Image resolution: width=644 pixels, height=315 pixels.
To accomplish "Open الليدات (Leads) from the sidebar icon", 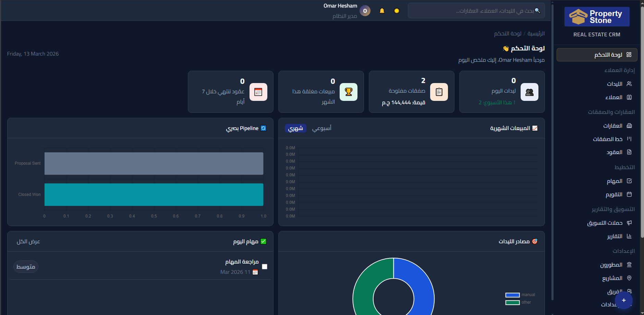I will pos(630,83).
